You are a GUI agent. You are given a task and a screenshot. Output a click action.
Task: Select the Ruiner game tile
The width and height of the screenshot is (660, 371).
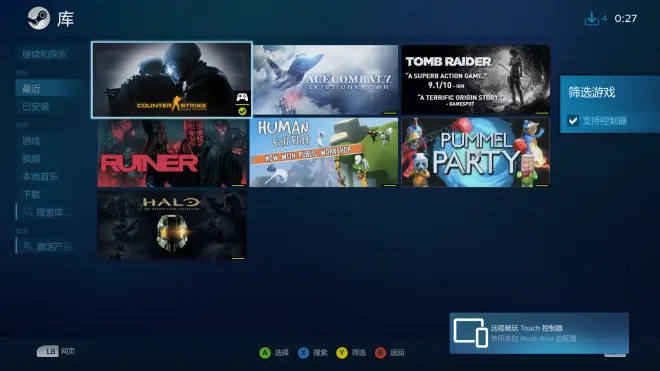pyautogui.click(x=172, y=152)
